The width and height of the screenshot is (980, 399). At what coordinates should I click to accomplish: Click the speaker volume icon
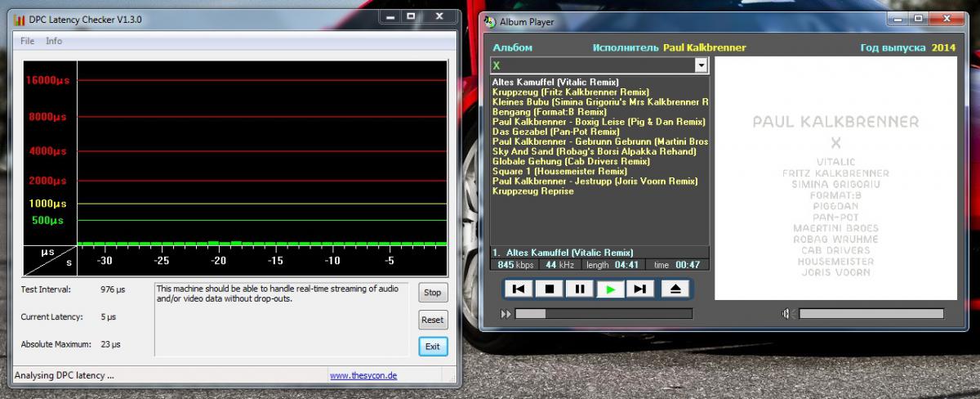(786, 313)
